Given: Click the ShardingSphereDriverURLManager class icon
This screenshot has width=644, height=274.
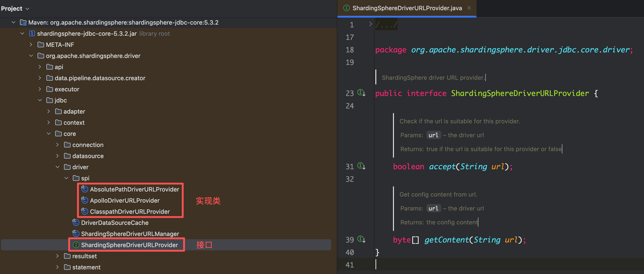Looking at the screenshot, I should (x=76, y=234).
